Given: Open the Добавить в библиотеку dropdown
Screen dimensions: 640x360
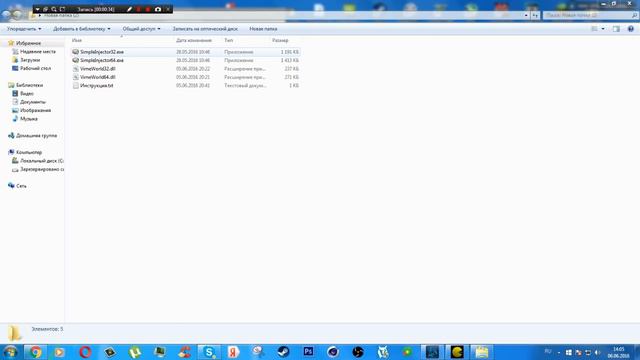Looking at the screenshot, I should 82,29.
